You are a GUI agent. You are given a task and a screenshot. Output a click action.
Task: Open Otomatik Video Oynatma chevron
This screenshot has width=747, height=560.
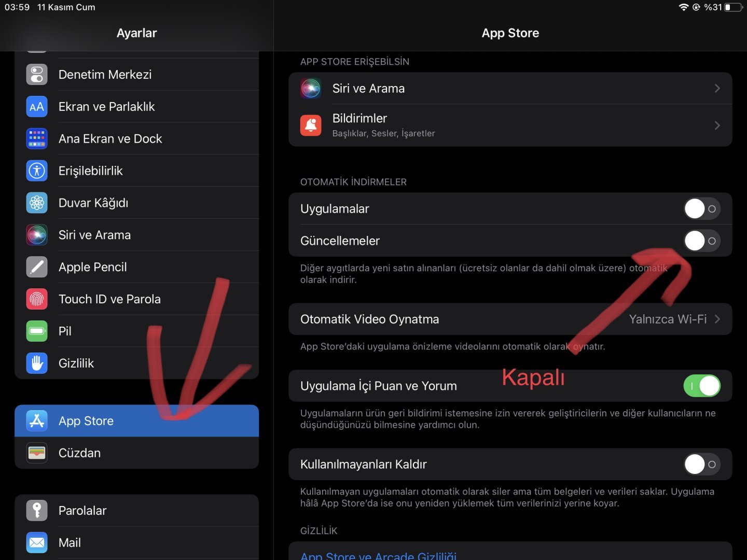(x=717, y=319)
